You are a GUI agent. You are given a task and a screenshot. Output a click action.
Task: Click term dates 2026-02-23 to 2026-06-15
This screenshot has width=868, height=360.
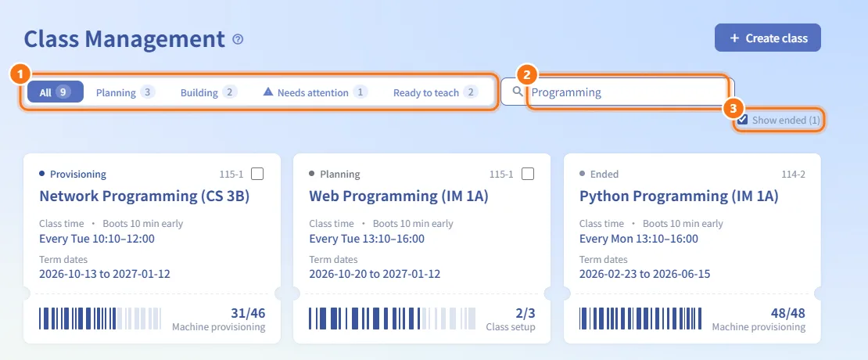click(x=645, y=274)
